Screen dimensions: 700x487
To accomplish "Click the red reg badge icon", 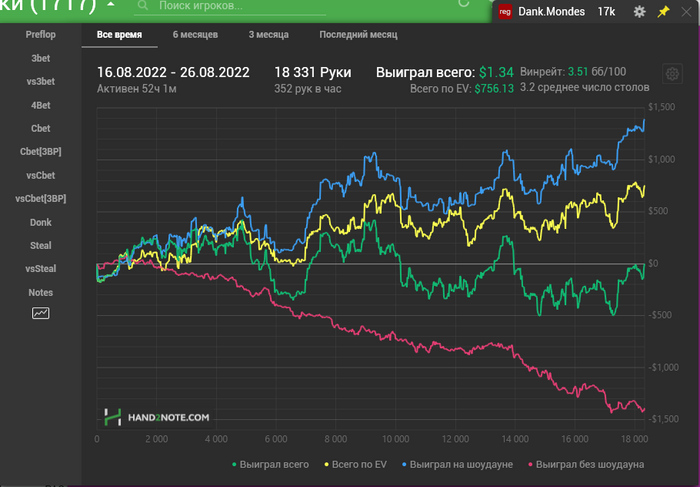I will click(x=505, y=12).
